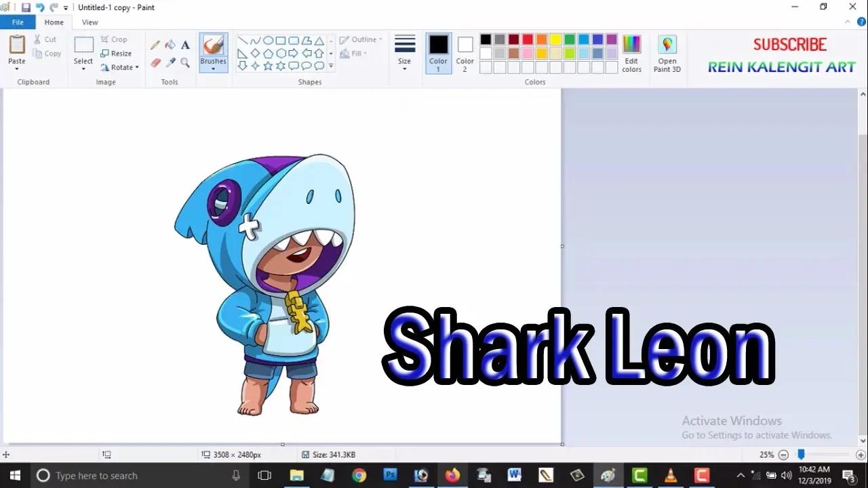
Task: Click zoom out minus button
Action: point(783,455)
